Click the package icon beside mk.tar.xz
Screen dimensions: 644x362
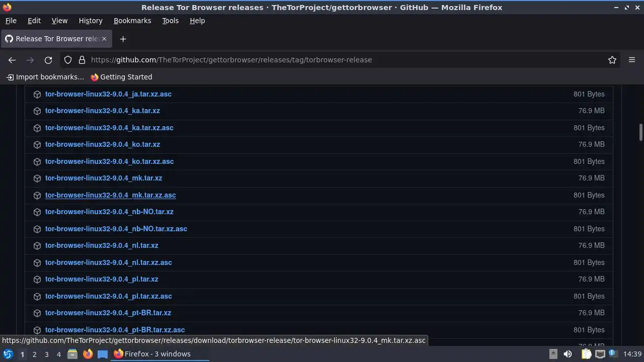tap(37, 178)
